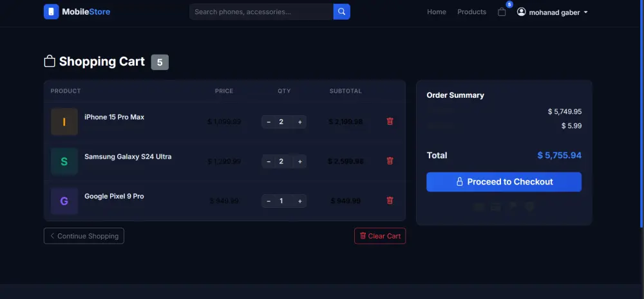Screen dimensions: 644x299
Task: Click the shopping bag icon beside the Shopping Cart heading
Action: [x=50, y=61]
